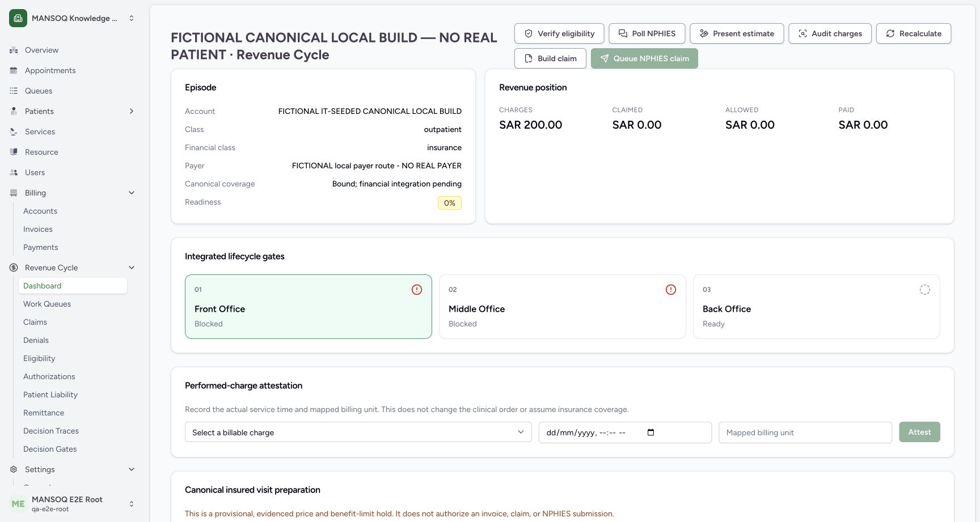980x522 pixels.
Task: Click Front Office blocked alert icon
Action: tap(417, 290)
